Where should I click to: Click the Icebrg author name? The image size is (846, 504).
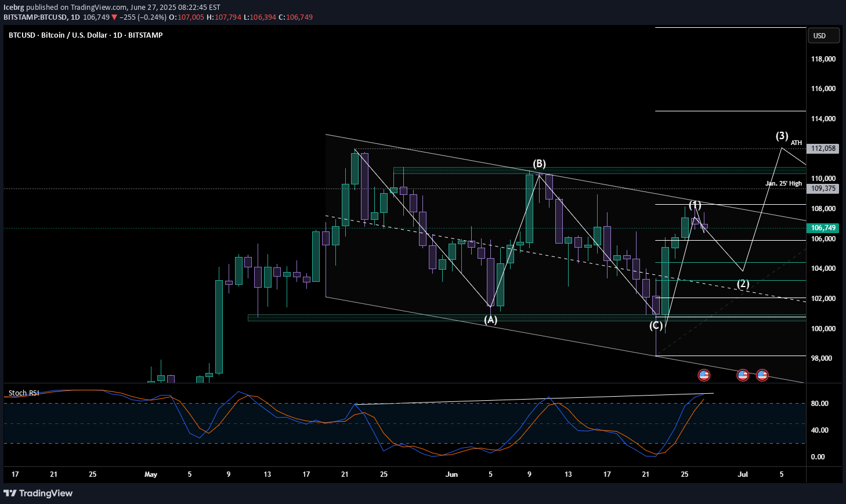(x=14, y=8)
